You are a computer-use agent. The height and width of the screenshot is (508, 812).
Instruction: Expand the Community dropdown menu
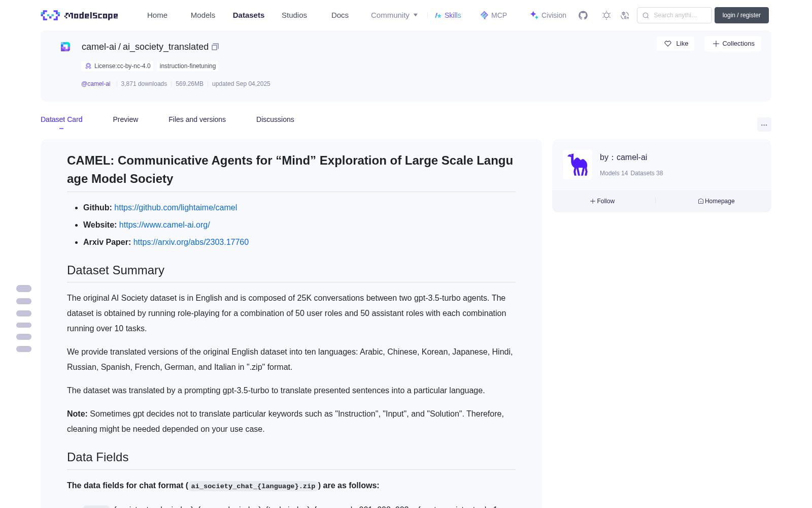point(394,15)
